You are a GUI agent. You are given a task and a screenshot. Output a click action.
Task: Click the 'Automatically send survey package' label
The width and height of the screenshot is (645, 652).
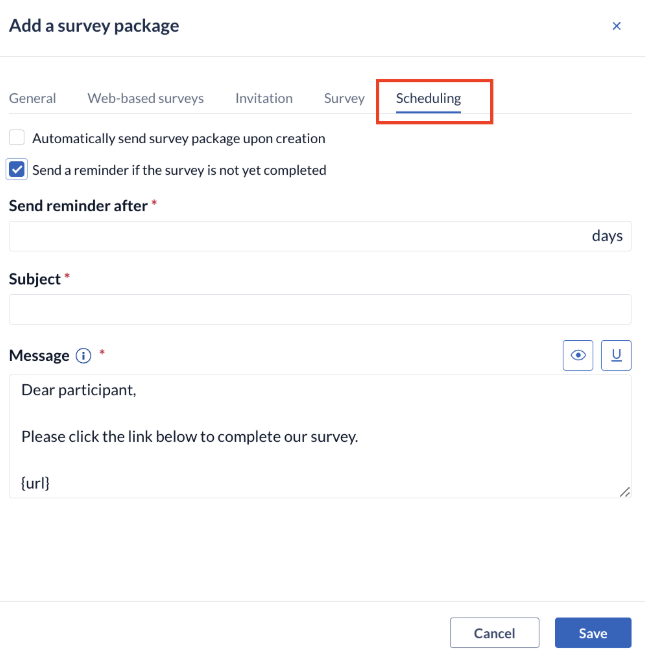point(179,138)
